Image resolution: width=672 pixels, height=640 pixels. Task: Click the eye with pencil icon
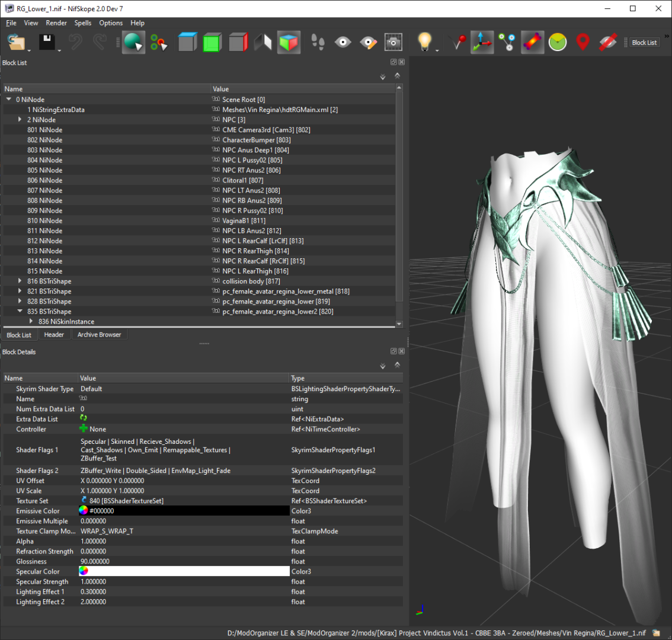click(368, 42)
